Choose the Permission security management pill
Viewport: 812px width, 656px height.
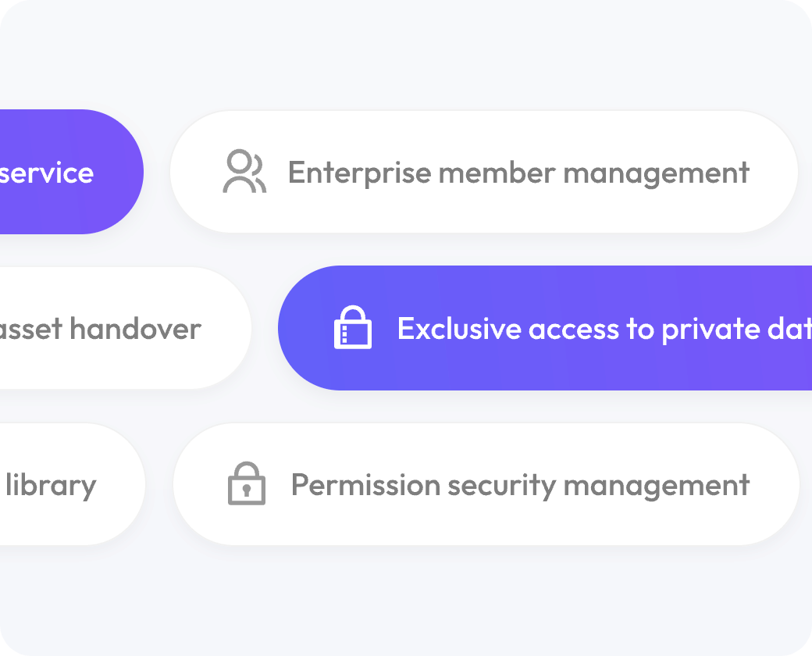486,484
